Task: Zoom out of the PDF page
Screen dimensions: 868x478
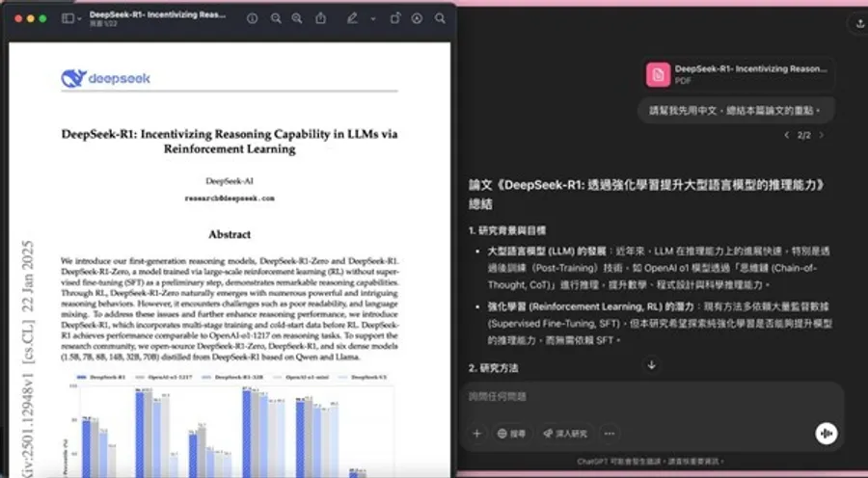Action: coord(276,18)
